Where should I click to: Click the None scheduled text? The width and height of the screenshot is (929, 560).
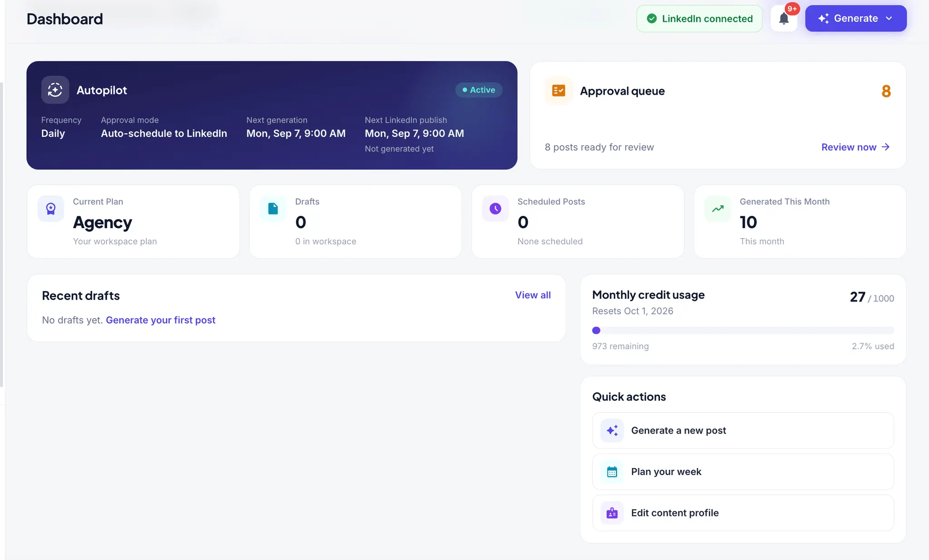(x=550, y=241)
